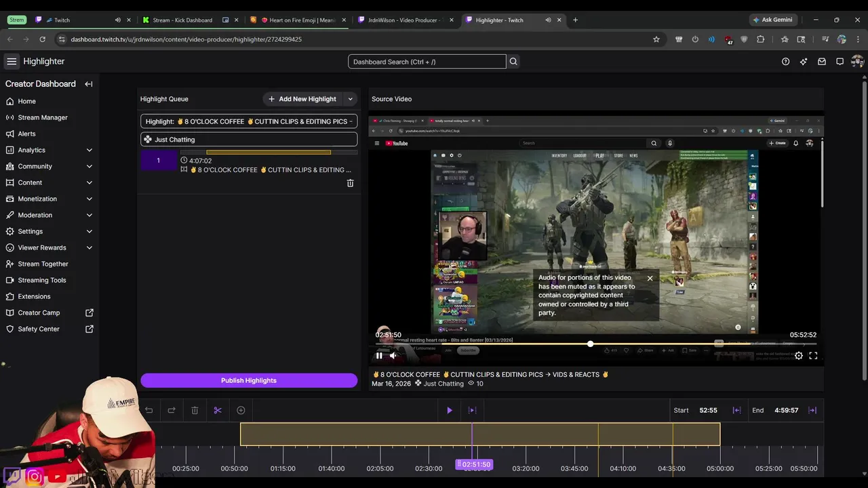Set Start to playhead bracket icon
Viewport: 868px width, 488px height.
click(x=736, y=410)
